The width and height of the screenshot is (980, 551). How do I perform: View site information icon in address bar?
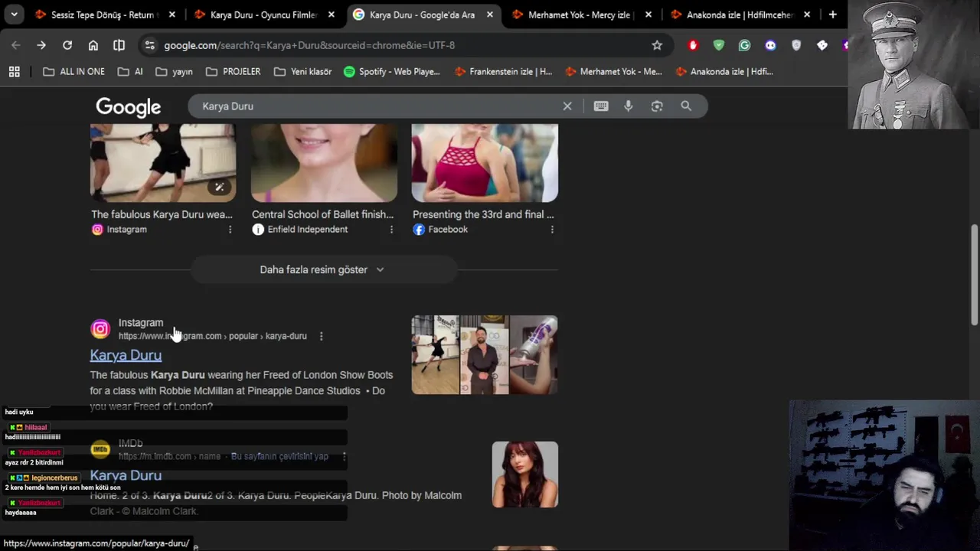[x=149, y=45]
